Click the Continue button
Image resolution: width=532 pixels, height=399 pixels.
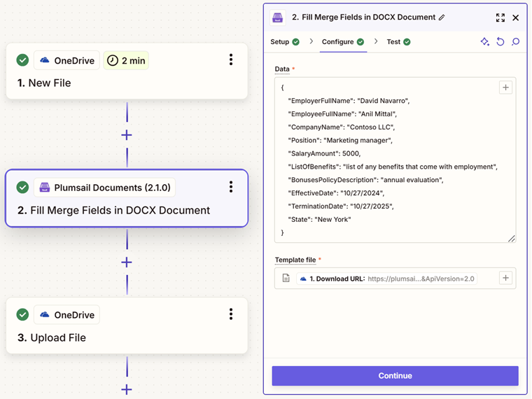(395, 376)
